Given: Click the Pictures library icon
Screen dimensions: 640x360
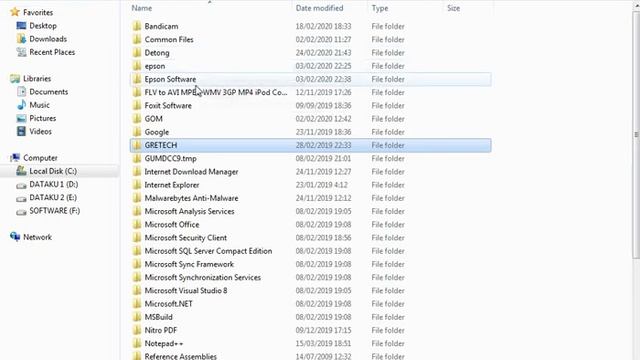Looking at the screenshot, I should coord(21,118).
